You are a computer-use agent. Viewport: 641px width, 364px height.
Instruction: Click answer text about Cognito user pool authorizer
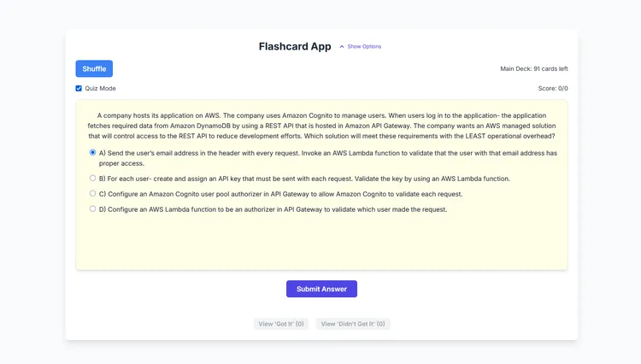coord(280,194)
